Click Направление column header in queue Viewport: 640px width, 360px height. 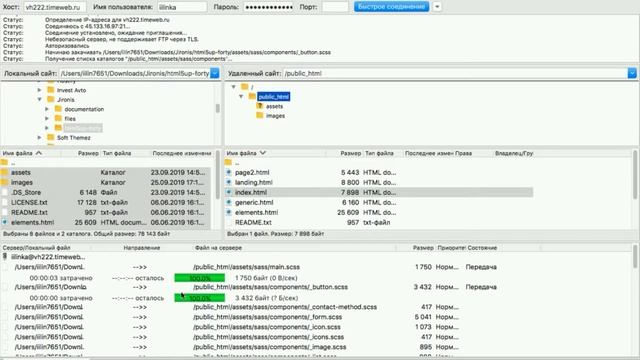pyautogui.click(x=142, y=248)
